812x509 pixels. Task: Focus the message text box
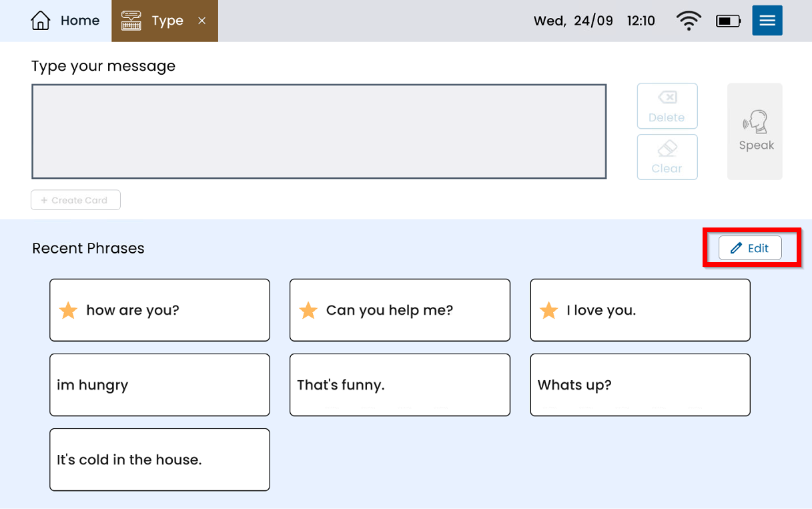[319, 131]
